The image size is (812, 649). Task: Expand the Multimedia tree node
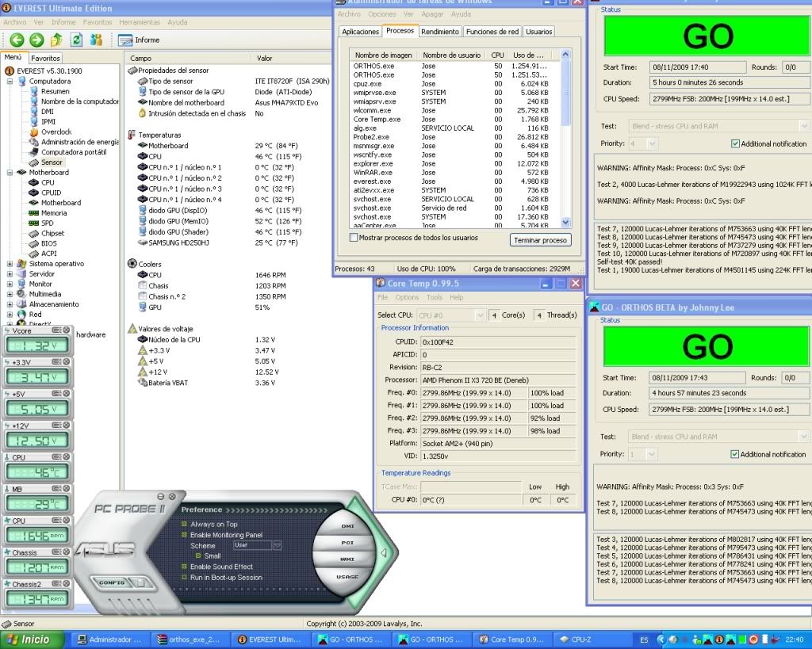pyautogui.click(x=10, y=294)
